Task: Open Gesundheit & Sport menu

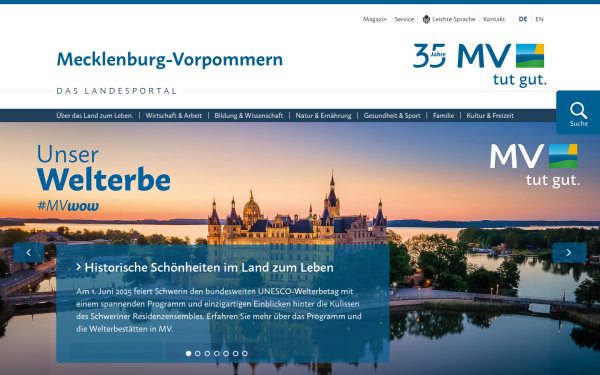Action: tap(392, 116)
